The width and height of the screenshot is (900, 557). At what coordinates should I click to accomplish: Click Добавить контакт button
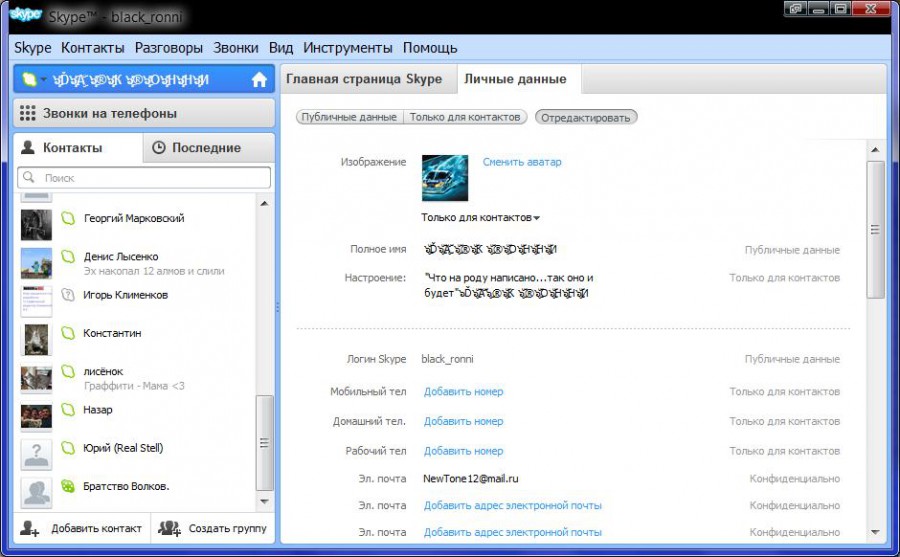(82, 528)
